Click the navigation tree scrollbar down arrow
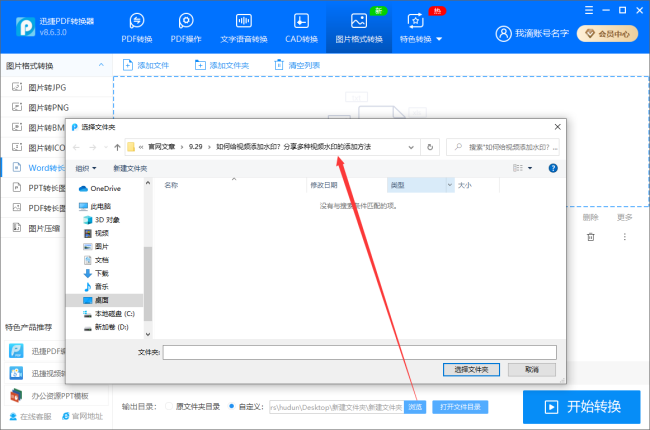The width and height of the screenshot is (650, 430). [x=148, y=334]
